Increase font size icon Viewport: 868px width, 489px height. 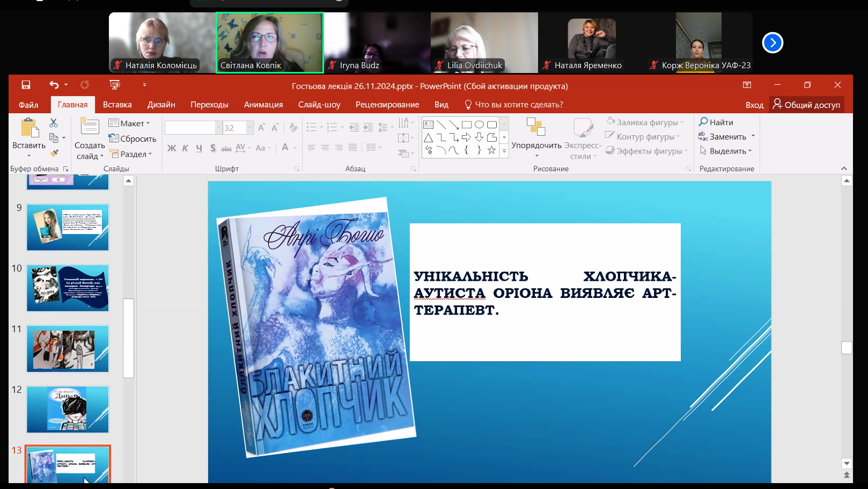[261, 128]
